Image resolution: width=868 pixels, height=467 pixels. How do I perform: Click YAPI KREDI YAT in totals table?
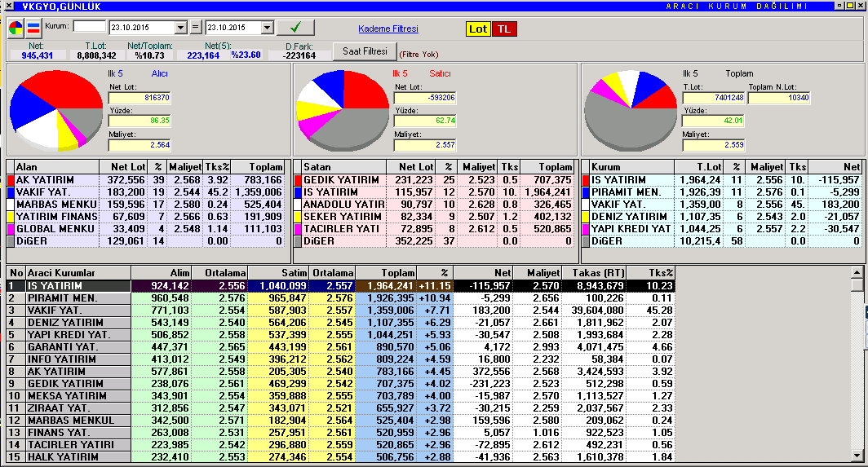click(631, 229)
